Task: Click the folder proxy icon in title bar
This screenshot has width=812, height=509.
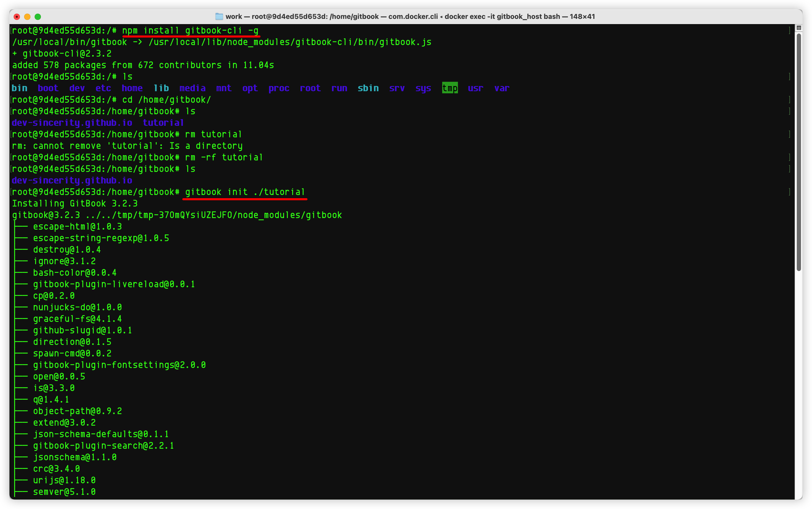Action: click(x=219, y=17)
